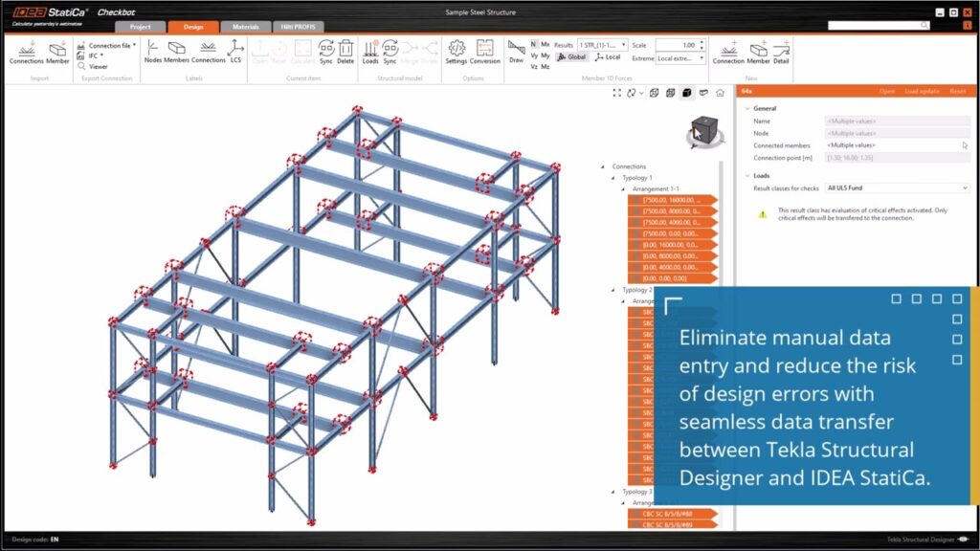Click Open in orange header

click(x=887, y=91)
